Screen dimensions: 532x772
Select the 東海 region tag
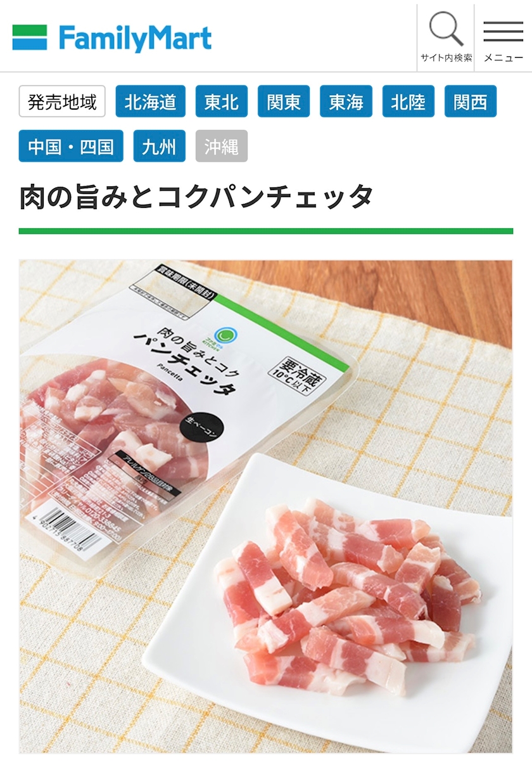click(346, 101)
